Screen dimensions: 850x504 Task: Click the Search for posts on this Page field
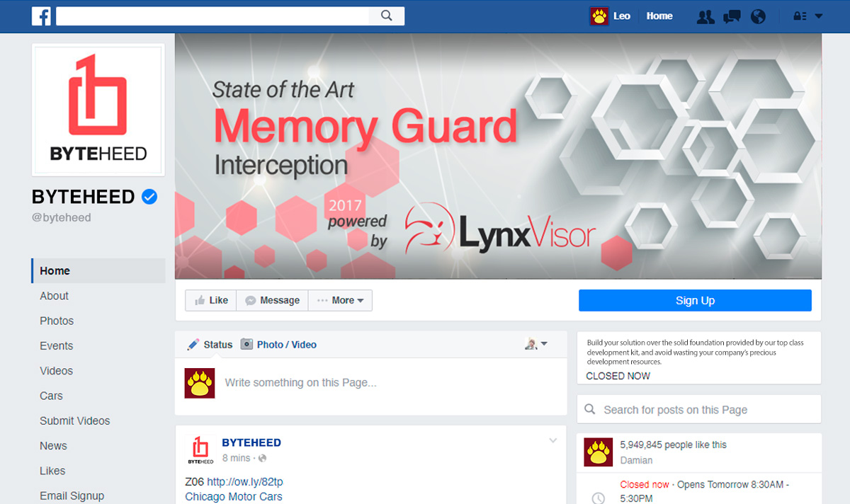click(x=699, y=409)
